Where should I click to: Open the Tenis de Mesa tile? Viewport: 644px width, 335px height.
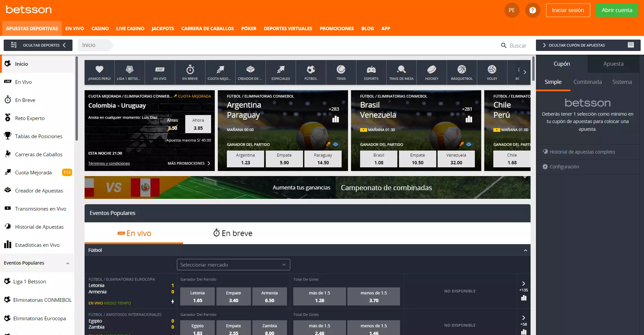point(401,72)
